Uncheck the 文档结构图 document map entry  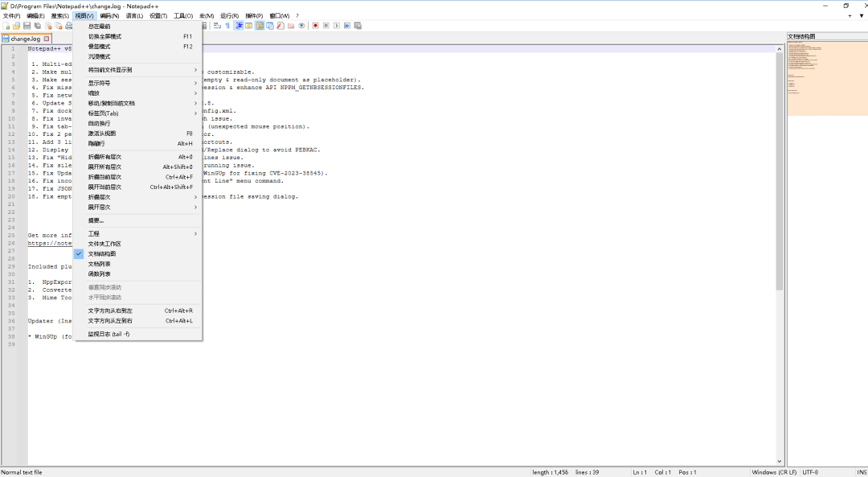pos(138,253)
